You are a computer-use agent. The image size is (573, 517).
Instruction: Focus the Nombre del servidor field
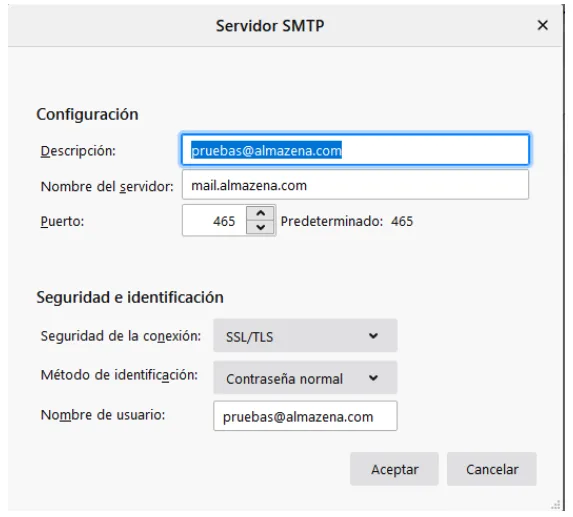point(355,185)
